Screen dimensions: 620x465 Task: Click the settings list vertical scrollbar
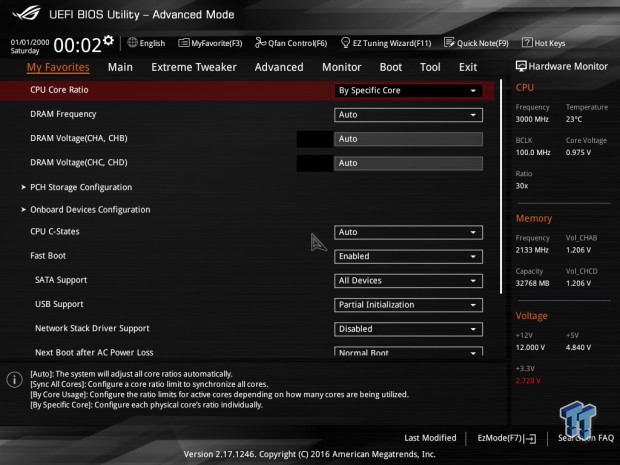(x=501, y=187)
